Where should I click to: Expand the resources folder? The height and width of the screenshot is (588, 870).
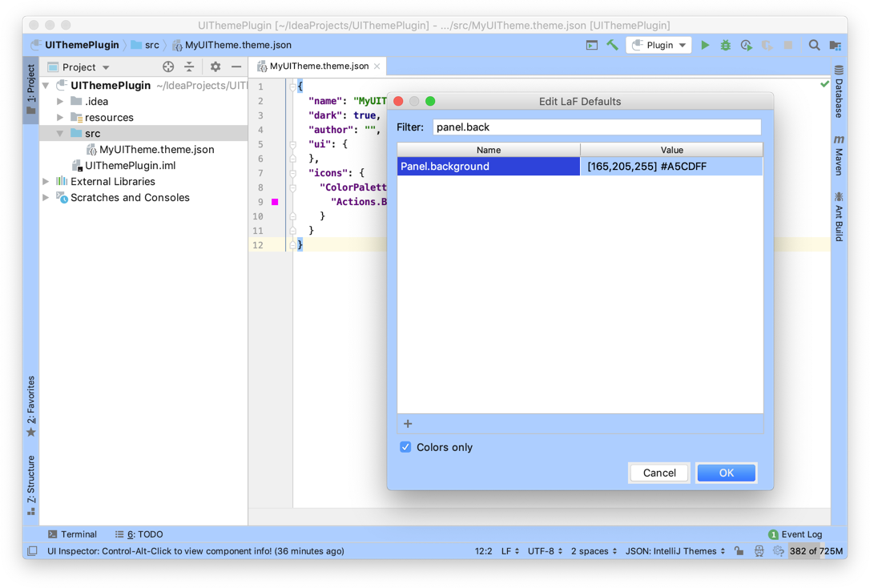(x=60, y=118)
